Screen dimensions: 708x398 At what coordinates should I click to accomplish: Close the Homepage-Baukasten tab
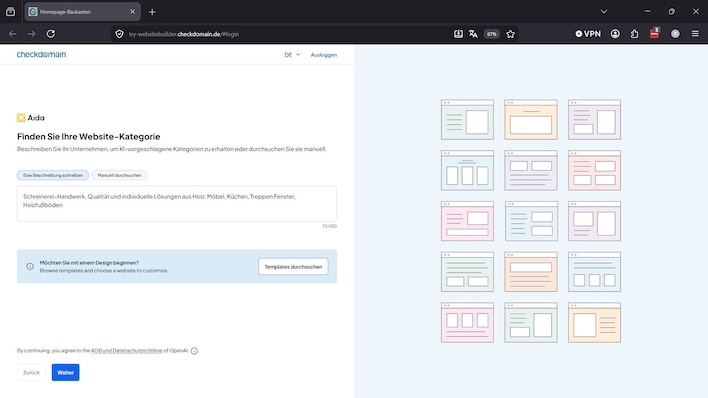[x=132, y=12]
